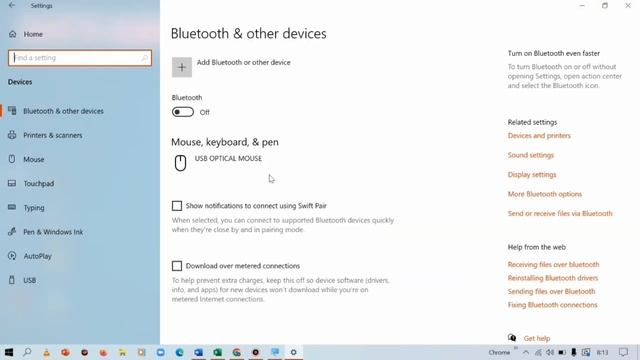The height and width of the screenshot is (360, 640).
Task: Click the battery tray icon
Action: (562, 352)
